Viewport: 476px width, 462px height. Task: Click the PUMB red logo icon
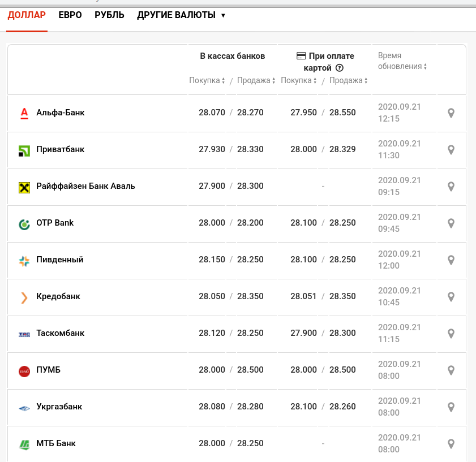24,371
